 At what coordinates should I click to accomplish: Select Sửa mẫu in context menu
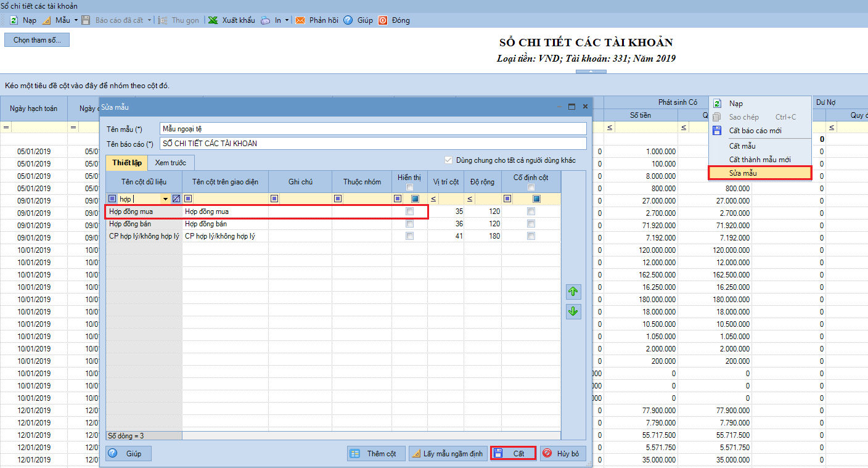pyautogui.click(x=759, y=173)
